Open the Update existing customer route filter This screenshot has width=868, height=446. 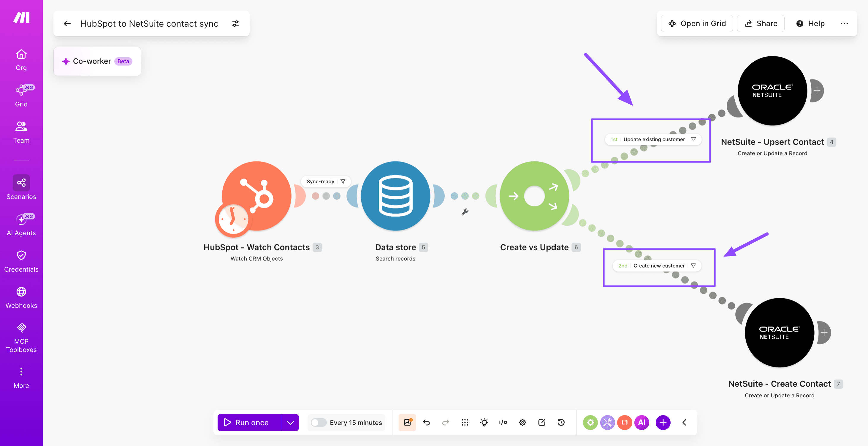[x=654, y=139]
